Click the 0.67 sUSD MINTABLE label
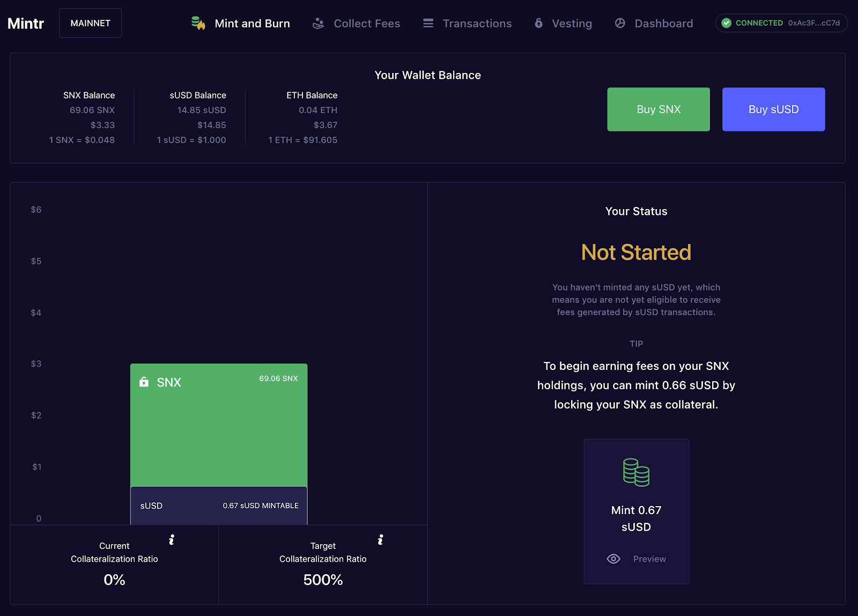This screenshot has width=858, height=616. pos(261,506)
